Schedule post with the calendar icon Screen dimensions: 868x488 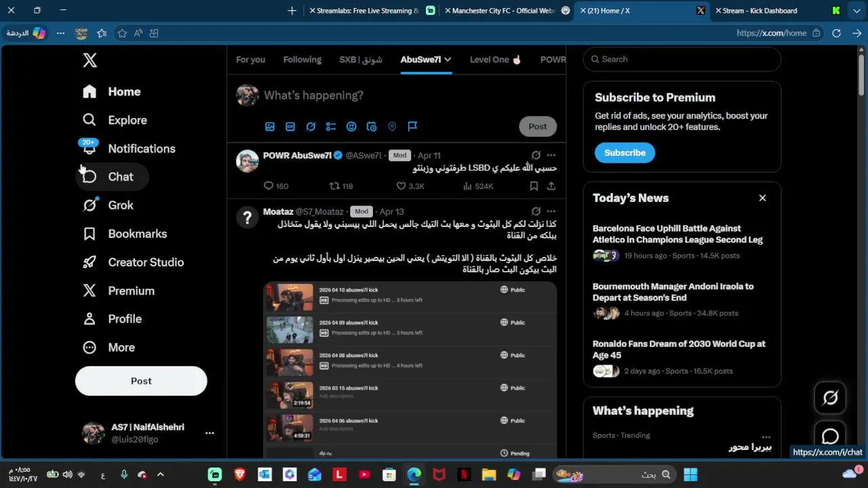372,127
